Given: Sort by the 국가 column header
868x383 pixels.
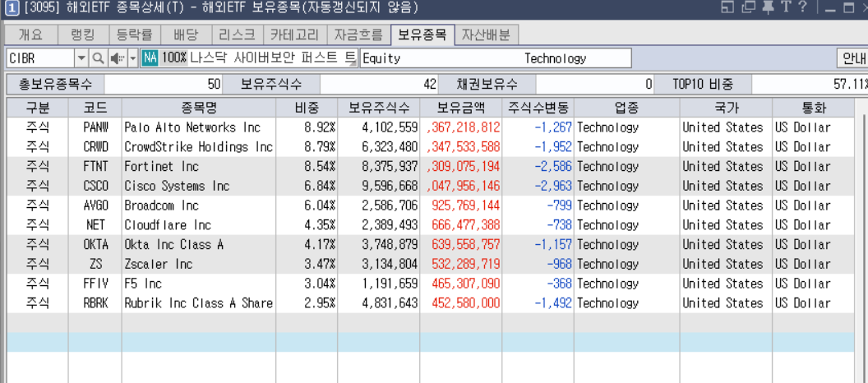Looking at the screenshot, I should click(x=726, y=108).
